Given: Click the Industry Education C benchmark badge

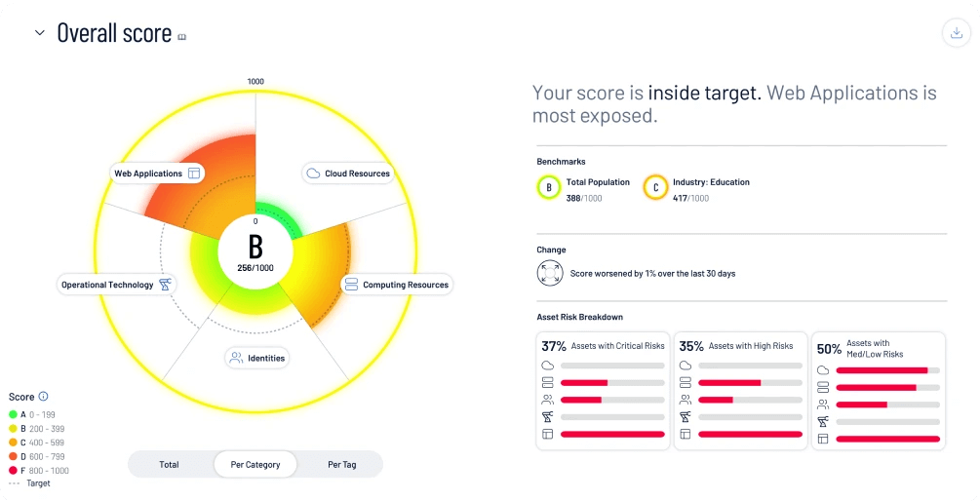Looking at the screenshot, I should point(655,187).
